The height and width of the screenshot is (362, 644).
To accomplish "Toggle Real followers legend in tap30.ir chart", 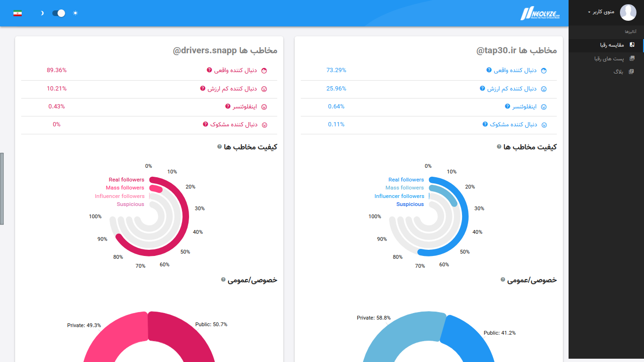I will (406, 180).
